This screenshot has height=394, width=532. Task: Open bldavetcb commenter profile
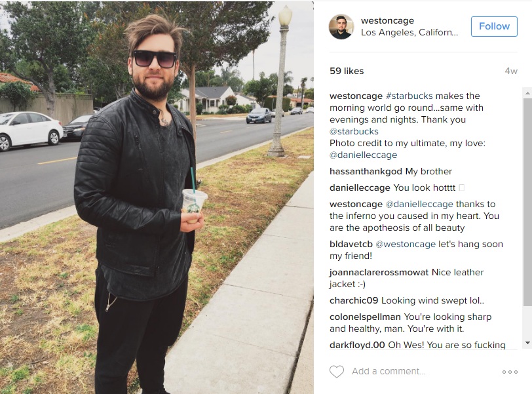351,245
